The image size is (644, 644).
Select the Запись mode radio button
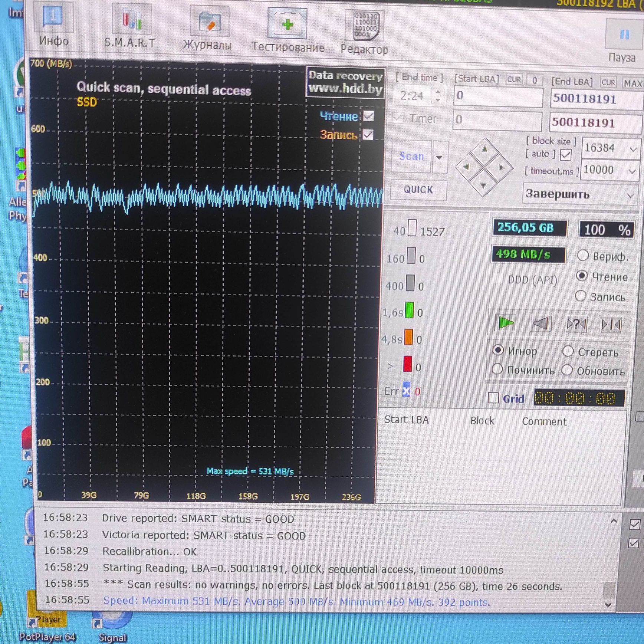(581, 296)
